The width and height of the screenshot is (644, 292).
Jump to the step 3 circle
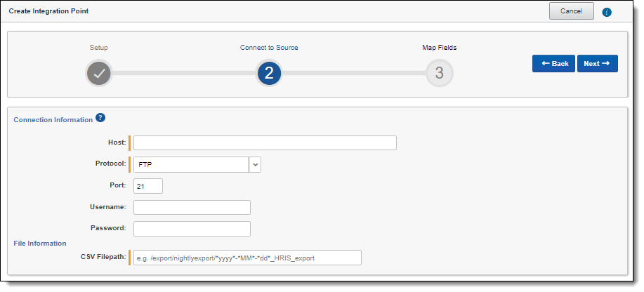(x=439, y=73)
